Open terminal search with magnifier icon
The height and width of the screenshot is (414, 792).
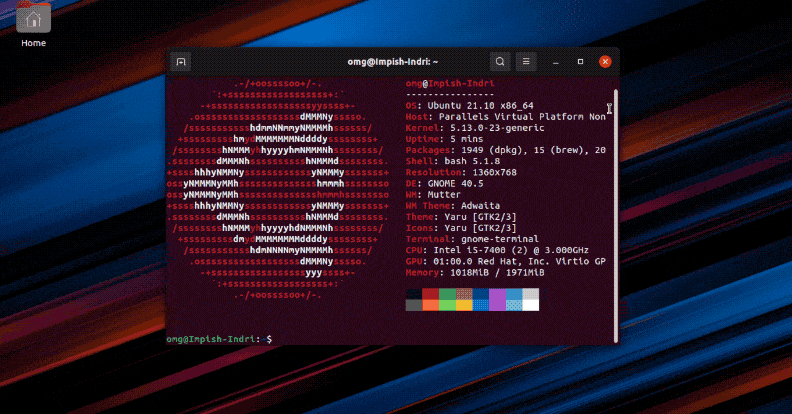coord(500,62)
